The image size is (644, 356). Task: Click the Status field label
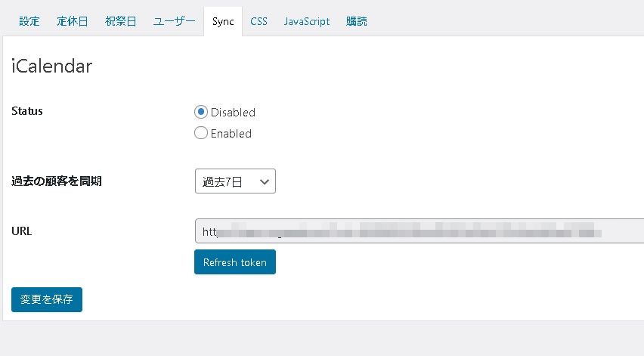[x=27, y=111]
